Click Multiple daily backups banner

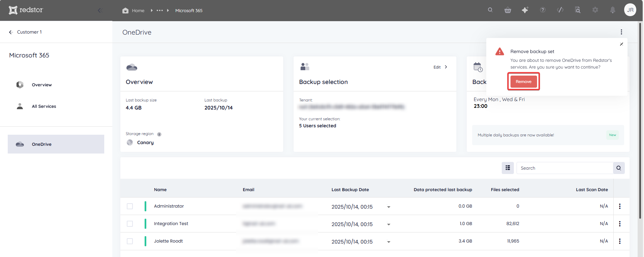(x=548, y=135)
